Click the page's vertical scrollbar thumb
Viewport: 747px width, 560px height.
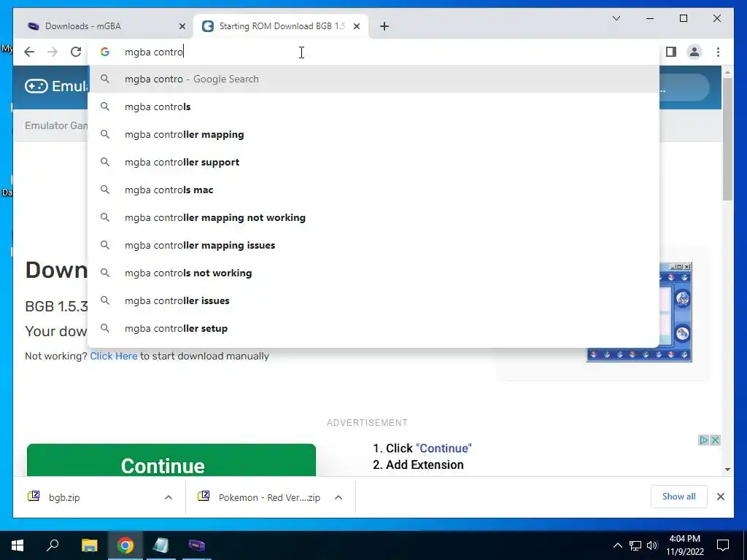point(727,139)
